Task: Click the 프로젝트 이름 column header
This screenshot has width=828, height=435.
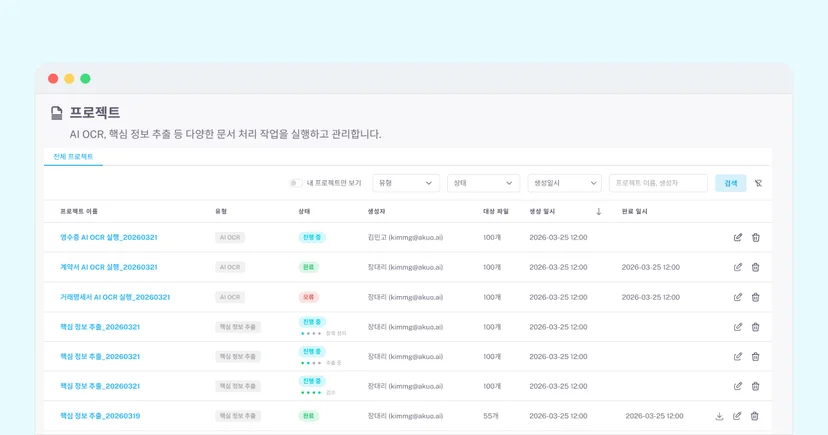Action: click(79, 211)
